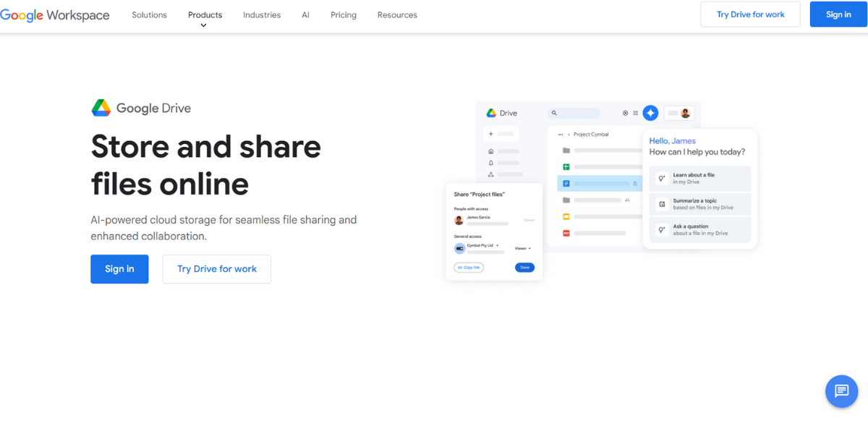The width and height of the screenshot is (868, 434).
Task: Open the chat bubble in the bottom corner
Action: pyautogui.click(x=841, y=391)
